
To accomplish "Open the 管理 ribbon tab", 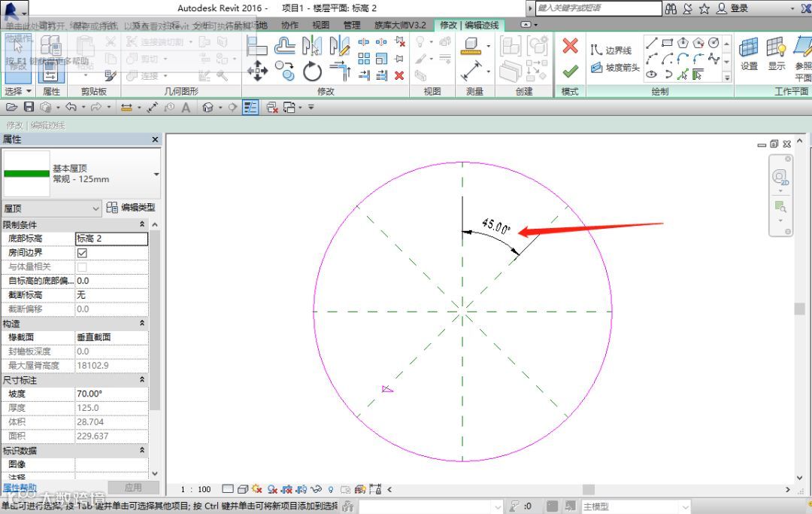I will click(352, 25).
